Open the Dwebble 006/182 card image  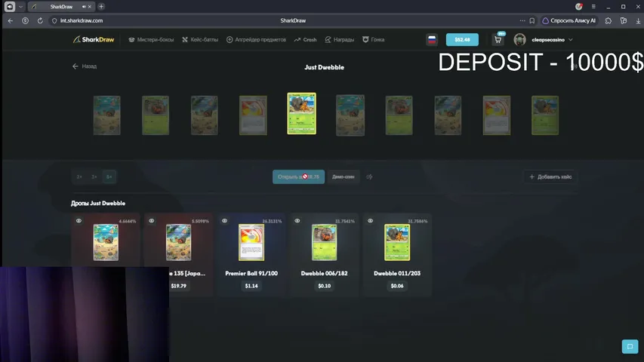324,242
